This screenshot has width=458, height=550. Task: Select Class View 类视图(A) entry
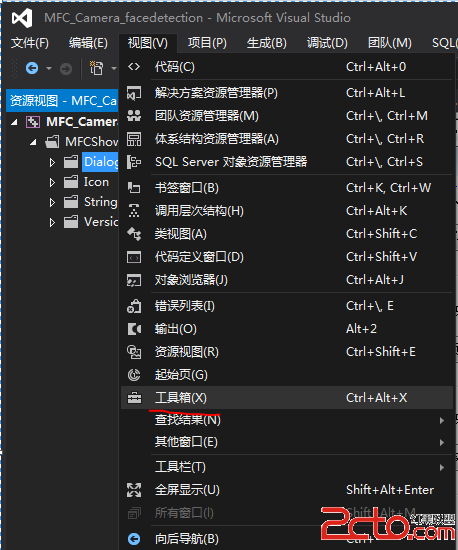point(287,234)
